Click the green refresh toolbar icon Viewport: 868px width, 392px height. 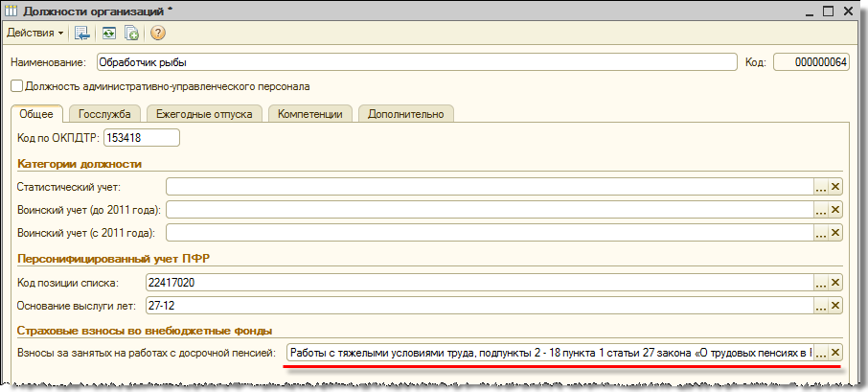click(x=108, y=33)
